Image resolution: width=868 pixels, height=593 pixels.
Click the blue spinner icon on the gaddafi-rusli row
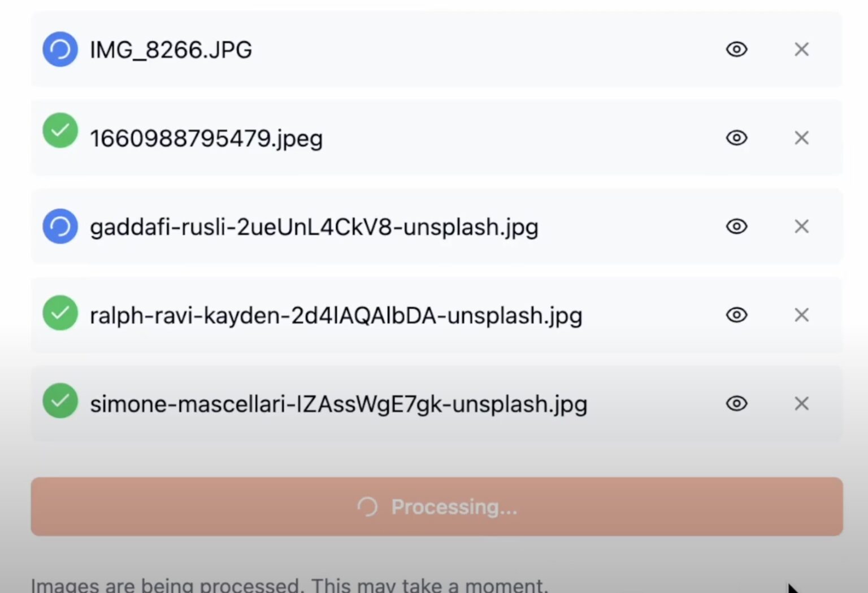[60, 226]
